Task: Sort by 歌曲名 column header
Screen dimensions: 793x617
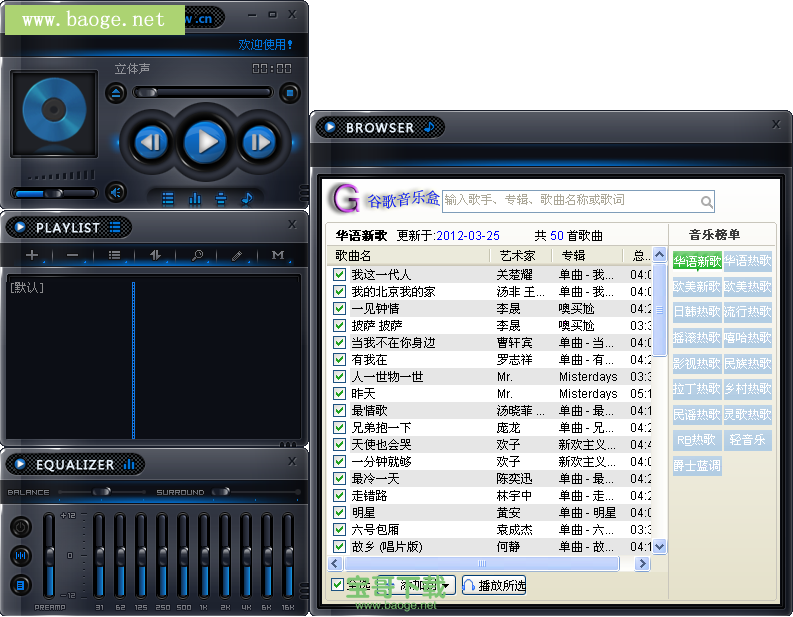Action: tap(409, 255)
